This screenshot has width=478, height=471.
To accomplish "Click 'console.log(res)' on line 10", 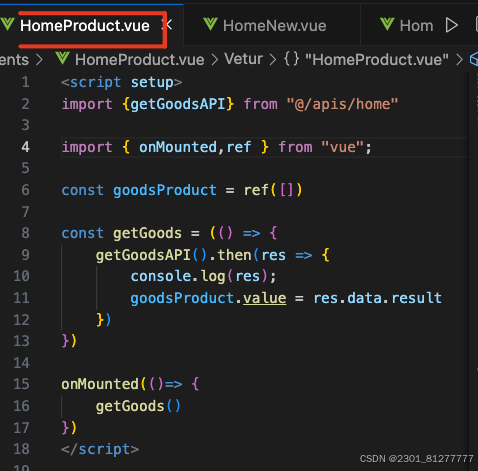I will (x=200, y=276).
